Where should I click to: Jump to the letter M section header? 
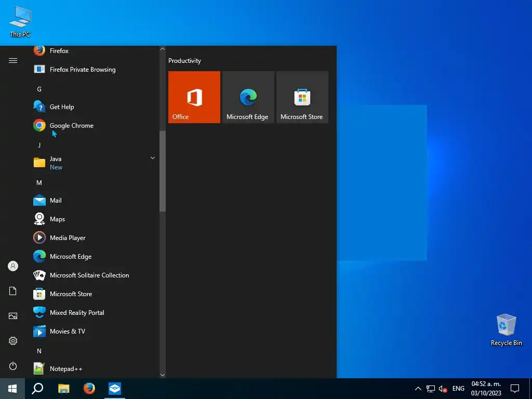pyautogui.click(x=39, y=183)
